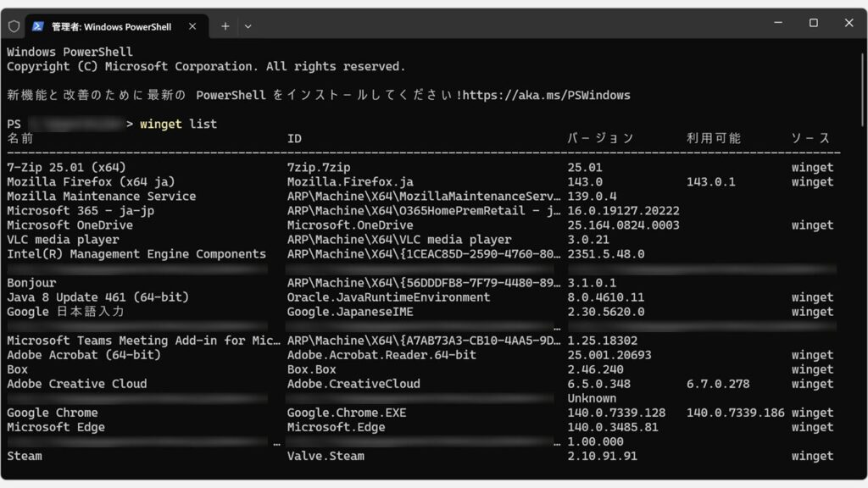This screenshot has height=488, width=868.
Task: Click available version '143.0.1'
Action: pos(711,181)
